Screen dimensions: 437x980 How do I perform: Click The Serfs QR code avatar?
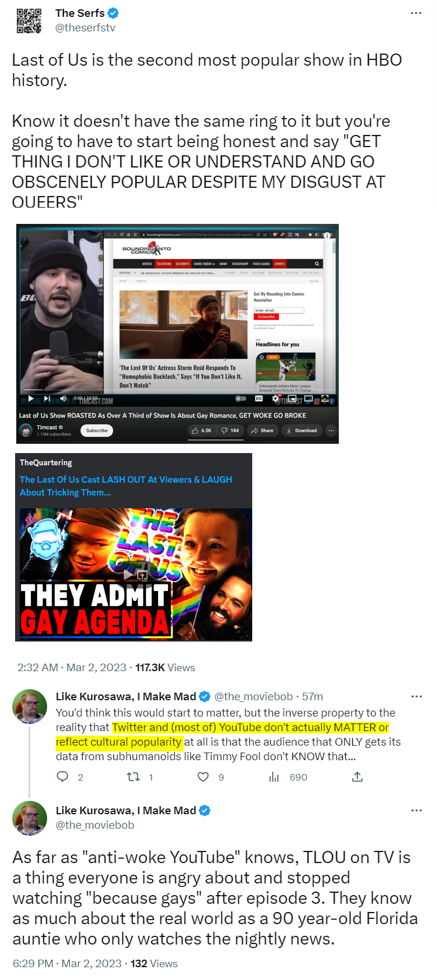29,20
